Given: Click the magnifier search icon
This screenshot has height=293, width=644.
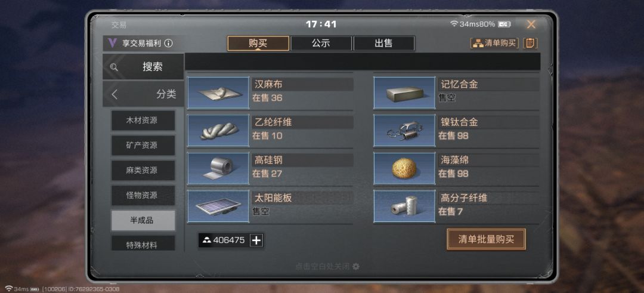Looking at the screenshot, I should 114,67.
